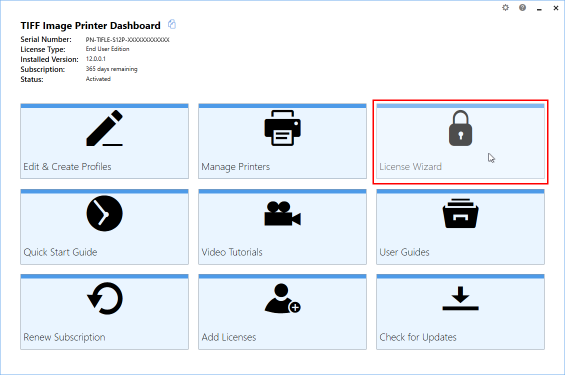Image resolution: width=565 pixels, height=375 pixels.
Task: Open the Edit & Create Profiles tile
Action: point(104,141)
